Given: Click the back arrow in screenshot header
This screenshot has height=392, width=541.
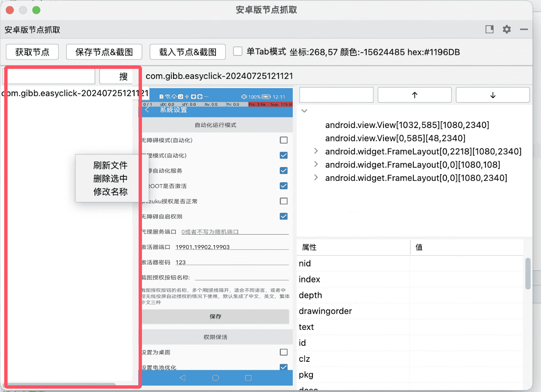Looking at the screenshot, I should click(x=147, y=110).
